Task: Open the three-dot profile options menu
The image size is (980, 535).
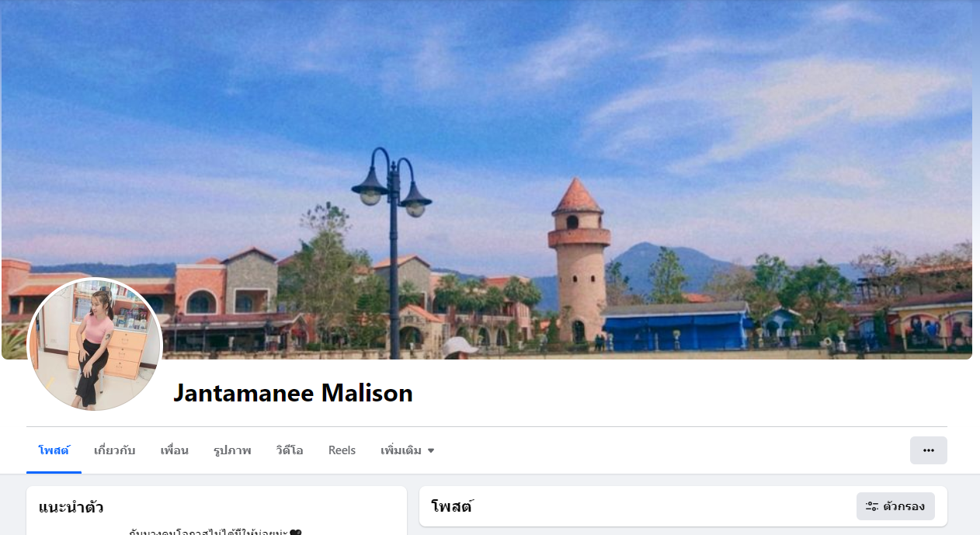Action: click(928, 450)
